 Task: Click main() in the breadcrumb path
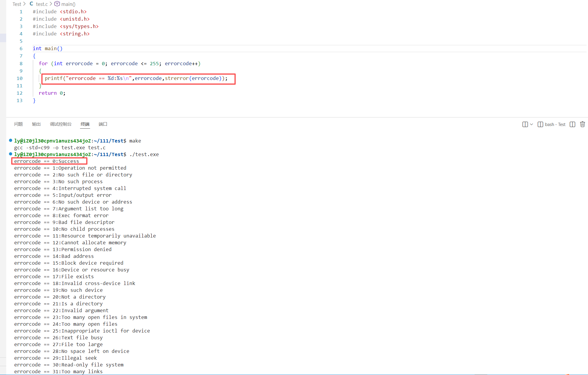click(x=68, y=4)
